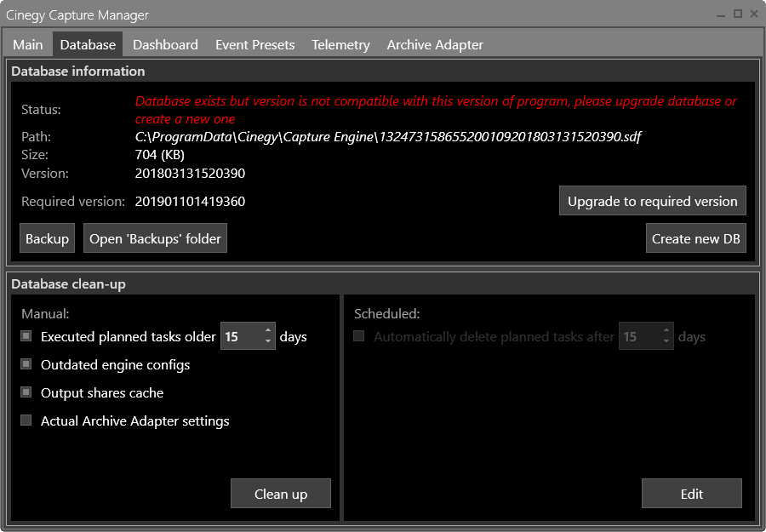Toggle Automatically delete planned tasks checkbox

coord(358,336)
